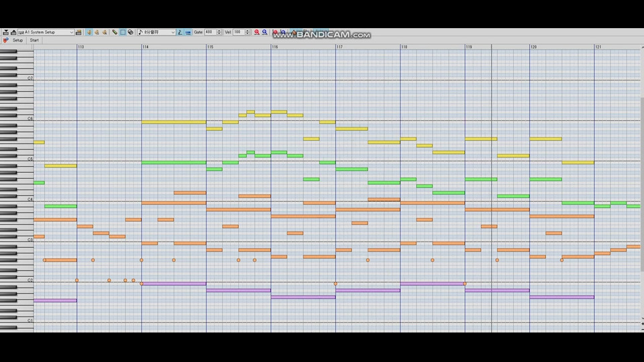
Task: Click measure 114 marker in ruler
Action: [146, 47]
